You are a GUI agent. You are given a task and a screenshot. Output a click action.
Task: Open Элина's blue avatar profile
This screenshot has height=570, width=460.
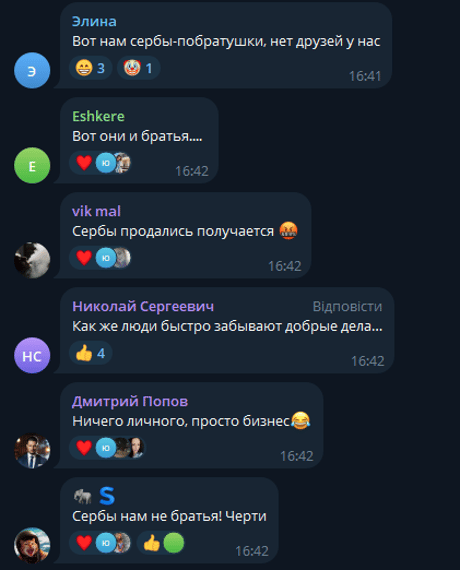click(32, 71)
